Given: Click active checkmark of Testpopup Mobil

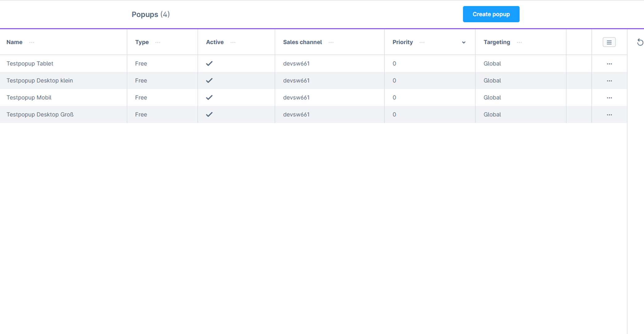Looking at the screenshot, I should pos(209,97).
